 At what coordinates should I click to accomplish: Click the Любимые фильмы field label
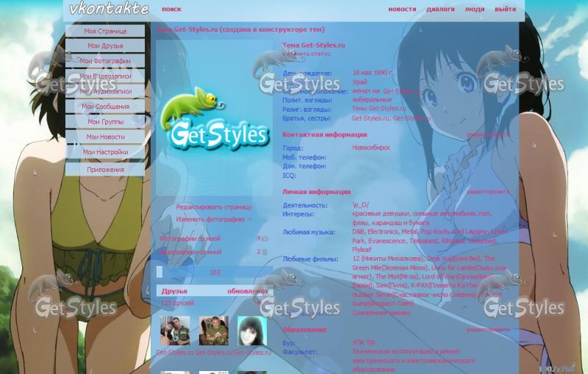[310, 259]
